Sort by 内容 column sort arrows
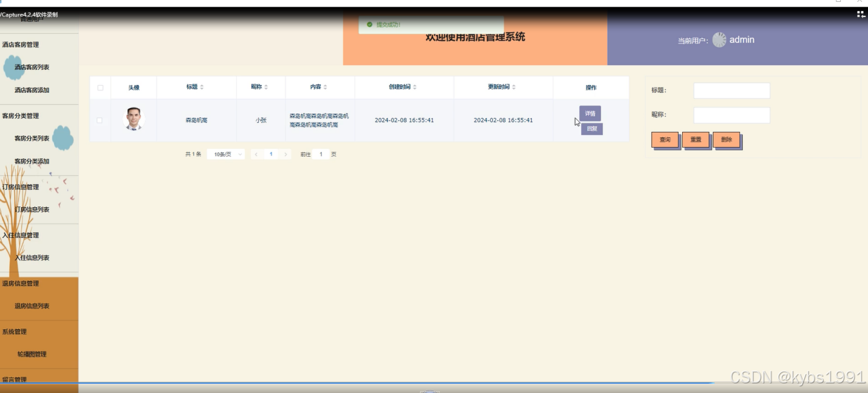Viewport: 868px width, 393px height. click(325, 87)
